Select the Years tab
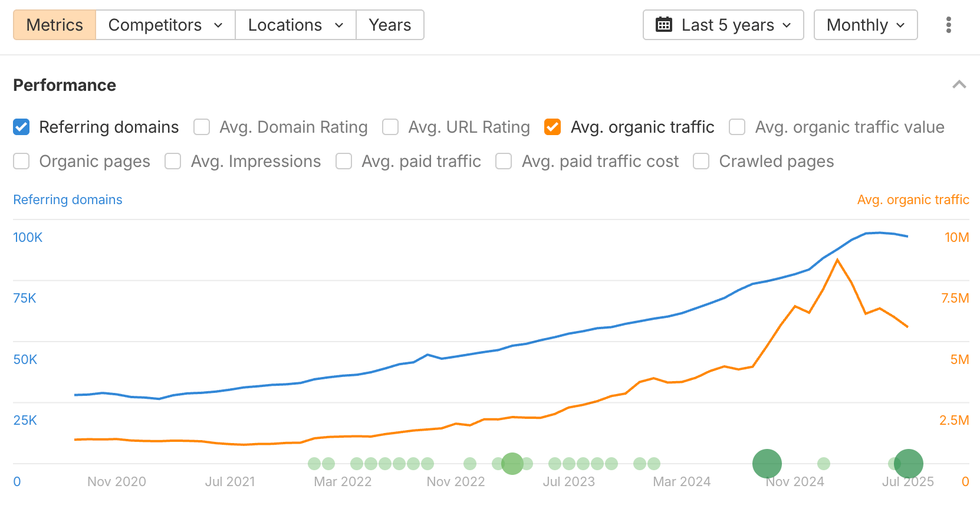This screenshot has width=980, height=505. [390, 25]
